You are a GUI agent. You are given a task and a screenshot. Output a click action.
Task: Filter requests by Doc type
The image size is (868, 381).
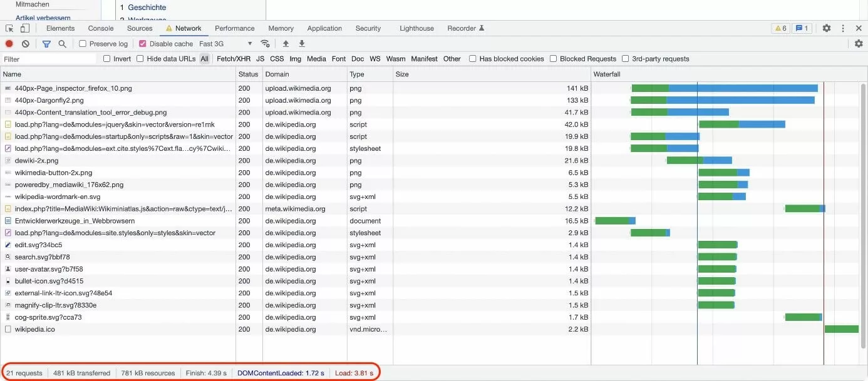(x=358, y=59)
